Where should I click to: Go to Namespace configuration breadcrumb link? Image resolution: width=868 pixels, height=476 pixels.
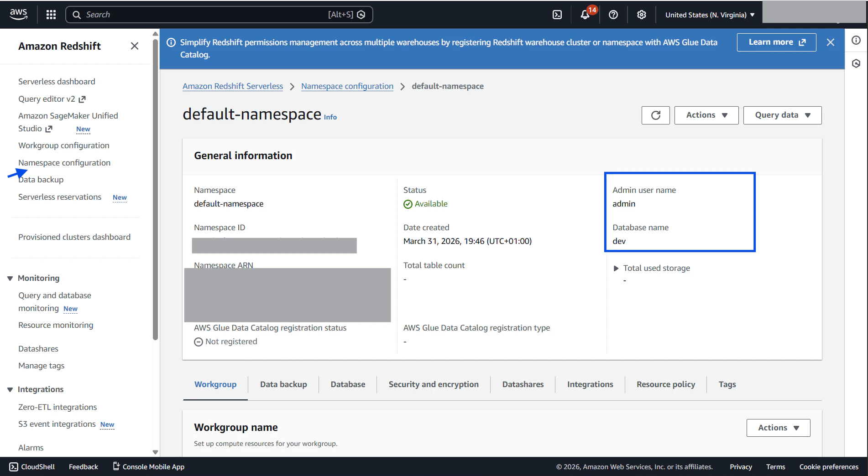point(347,86)
